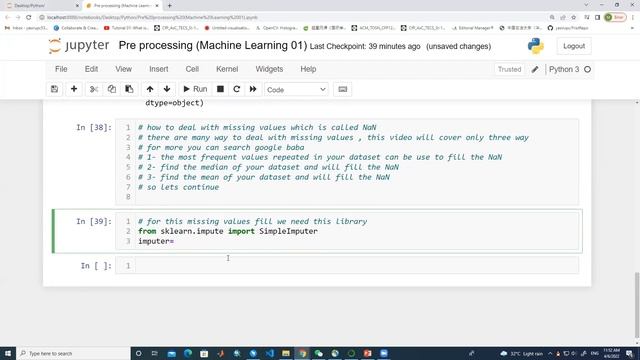Move selected cell down

click(167, 89)
